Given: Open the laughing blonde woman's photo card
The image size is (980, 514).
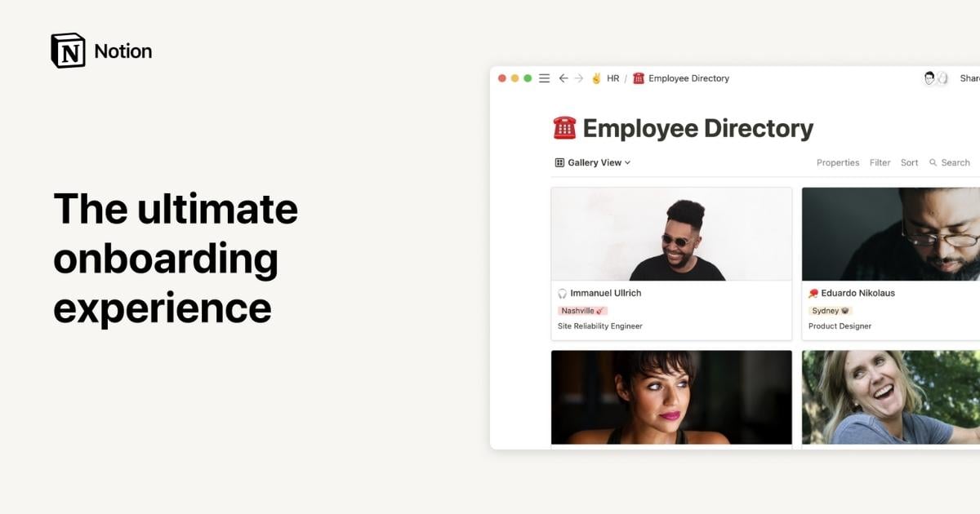Looking at the screenshot, I should 891,397.
